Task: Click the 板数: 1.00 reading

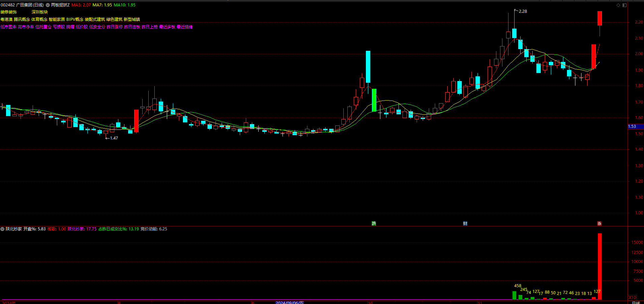Action: [57, 229]
